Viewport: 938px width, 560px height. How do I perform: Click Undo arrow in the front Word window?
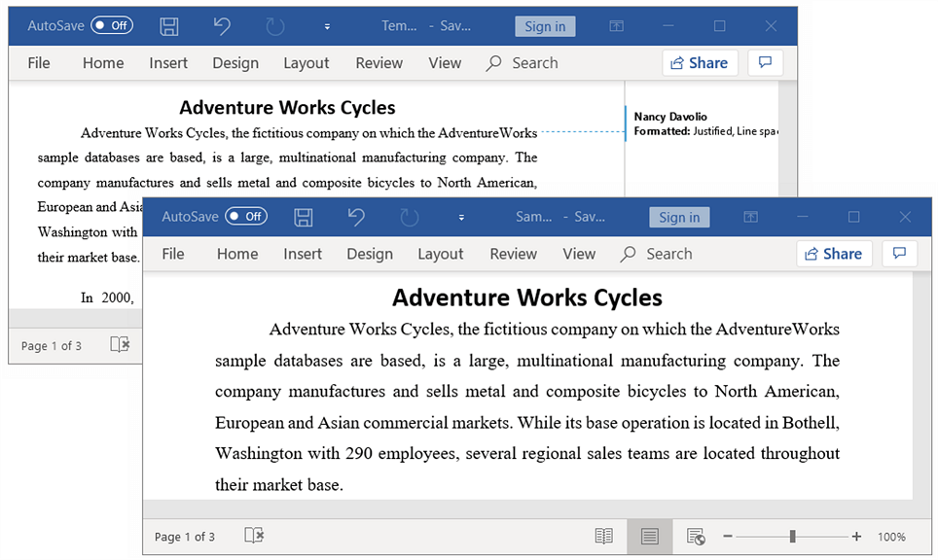pos(356,217)
